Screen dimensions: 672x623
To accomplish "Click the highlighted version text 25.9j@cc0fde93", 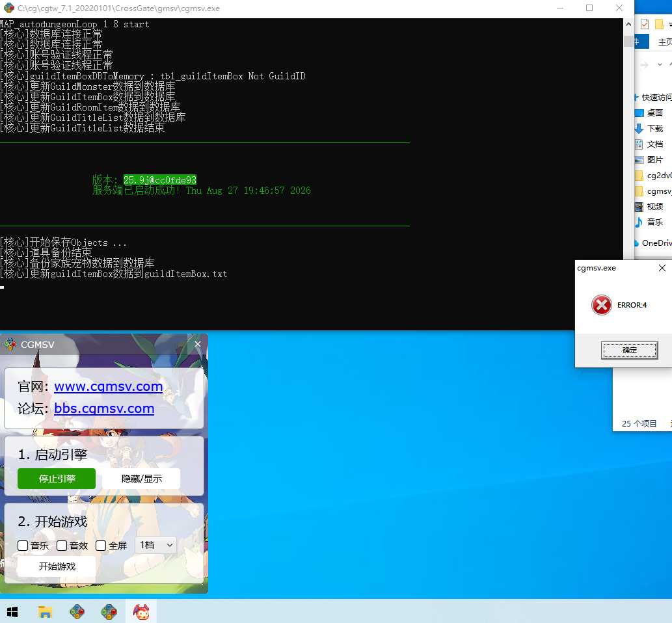I will [x=160, y=180].
